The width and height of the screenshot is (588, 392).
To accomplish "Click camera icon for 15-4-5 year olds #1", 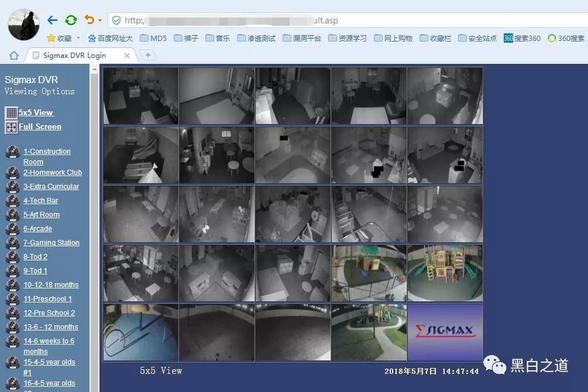I will tap(12, 362).
